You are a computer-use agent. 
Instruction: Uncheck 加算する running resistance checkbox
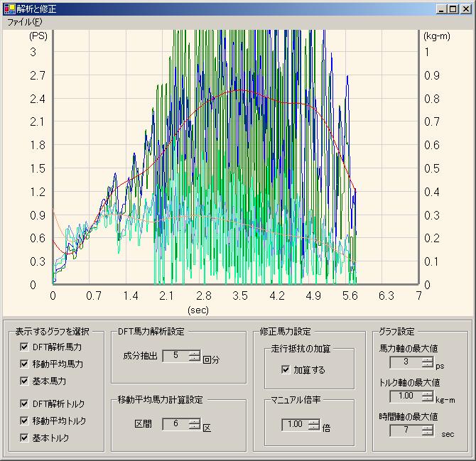tap(286, 369)
